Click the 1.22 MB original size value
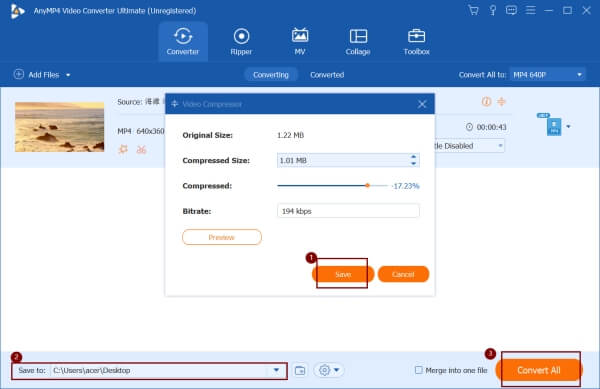The width and height of the screenshot is (600, 389). [290, 135]
